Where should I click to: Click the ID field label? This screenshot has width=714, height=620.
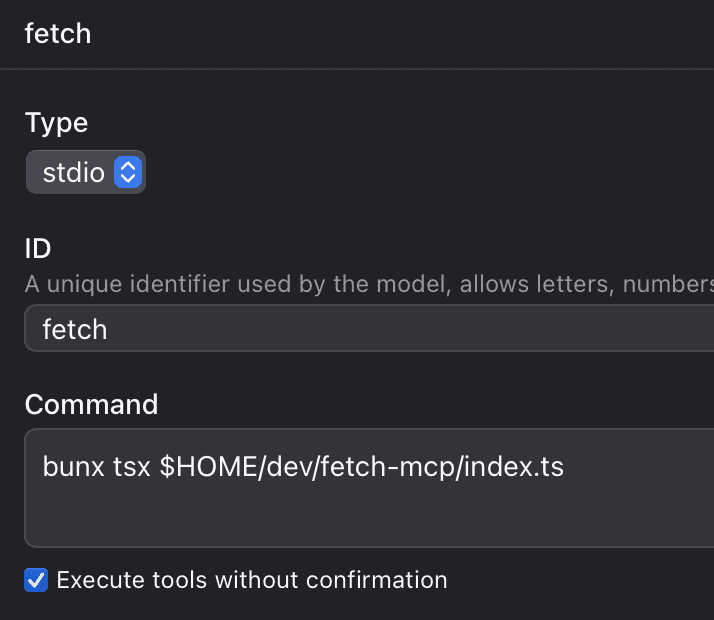tap(38, 249)
